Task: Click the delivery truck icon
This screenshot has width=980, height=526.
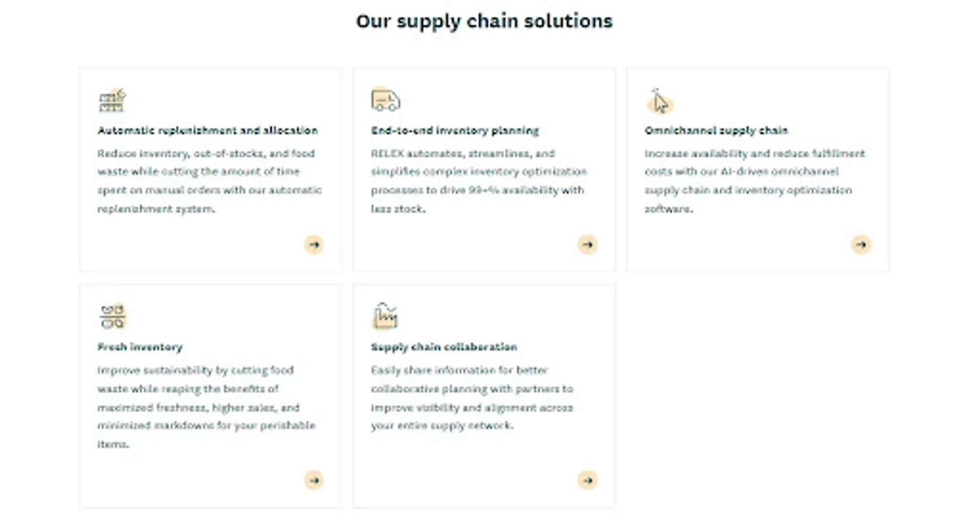Action: click(x=385, y=100)
